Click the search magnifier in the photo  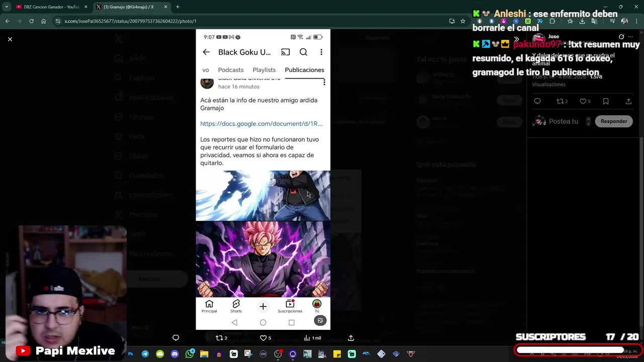[303, 52]
